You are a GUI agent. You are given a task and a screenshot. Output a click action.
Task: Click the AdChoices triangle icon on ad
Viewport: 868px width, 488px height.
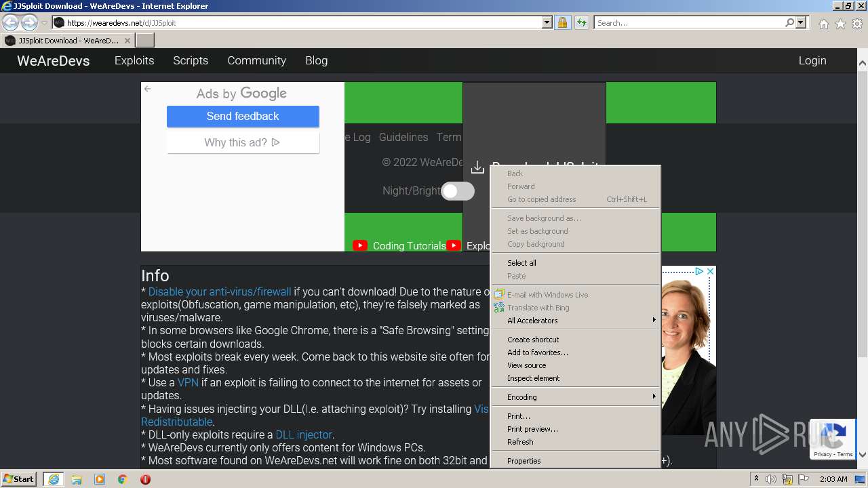[698, 271]
